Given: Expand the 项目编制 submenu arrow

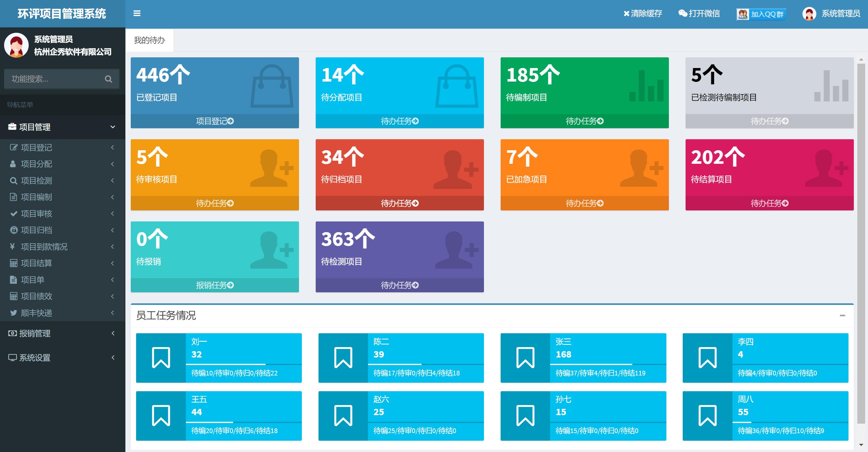Looking at the screenshot, I should tap(112, 197).
